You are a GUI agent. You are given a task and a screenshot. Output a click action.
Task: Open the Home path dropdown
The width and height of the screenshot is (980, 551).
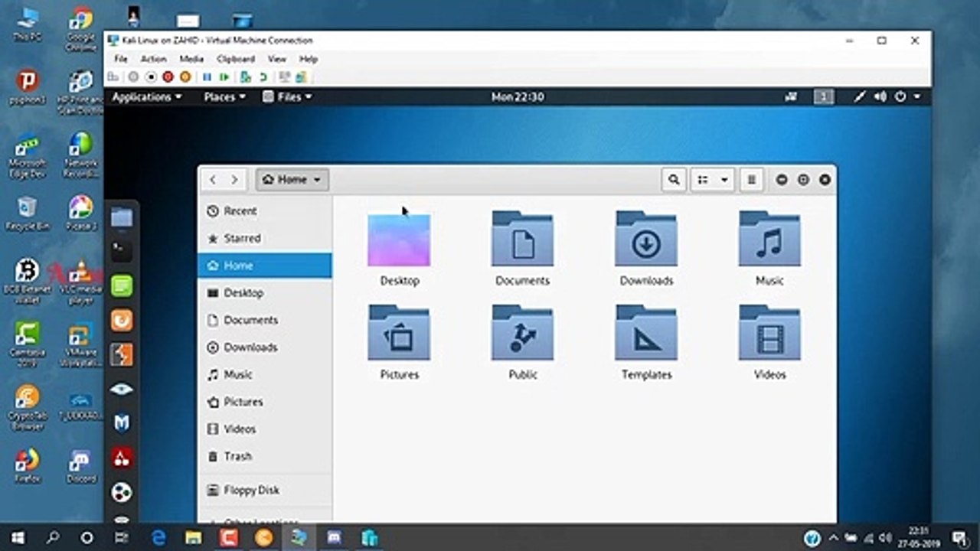tap(292, 180)
